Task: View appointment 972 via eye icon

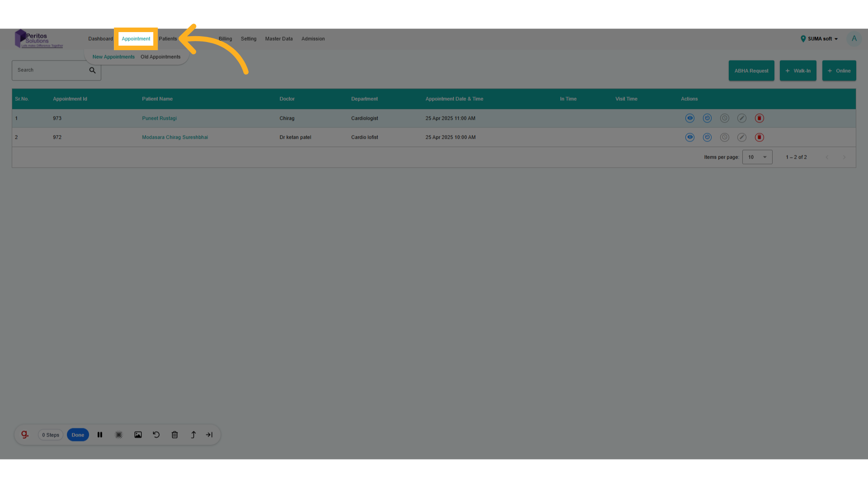Action: click(x=689, y=137)
